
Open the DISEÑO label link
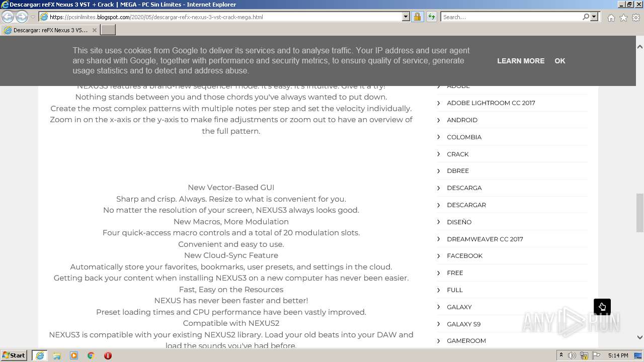[x=459, y=222]
